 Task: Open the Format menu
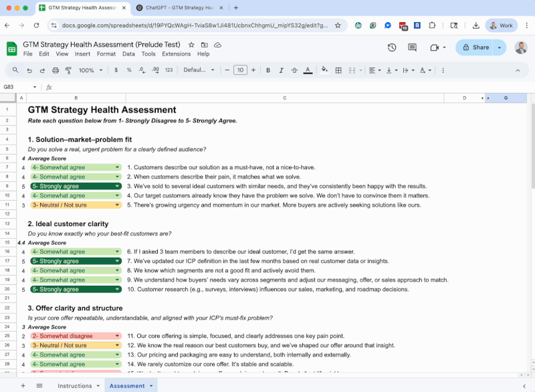click(106, 54)
